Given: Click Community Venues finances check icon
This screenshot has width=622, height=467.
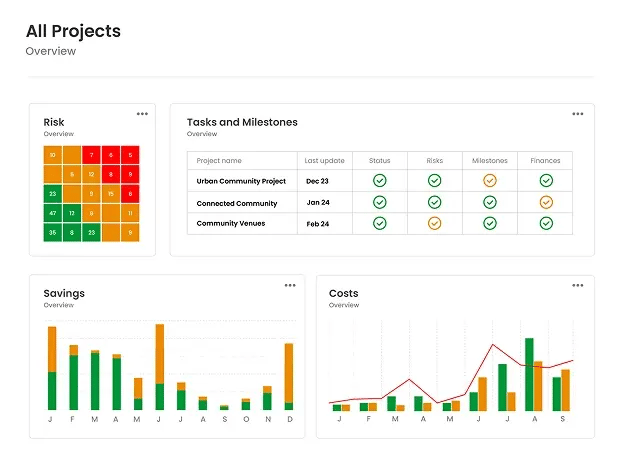Looking at the screenshot, I should click(546, 223).
